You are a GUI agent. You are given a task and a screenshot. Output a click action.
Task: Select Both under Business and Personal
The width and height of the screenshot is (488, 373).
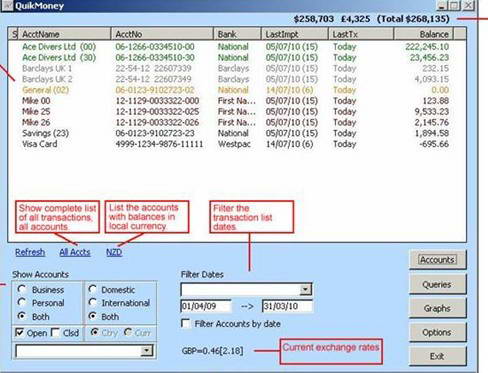[22, 316]
